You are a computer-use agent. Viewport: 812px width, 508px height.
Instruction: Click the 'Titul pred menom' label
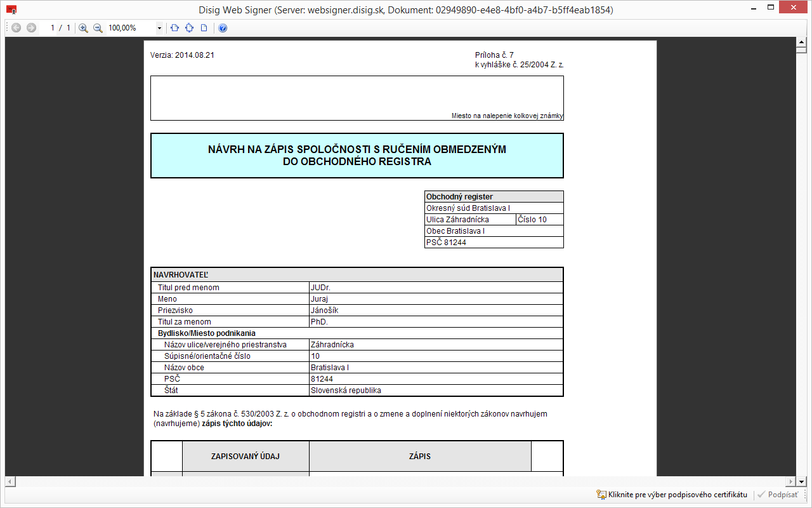188,288
